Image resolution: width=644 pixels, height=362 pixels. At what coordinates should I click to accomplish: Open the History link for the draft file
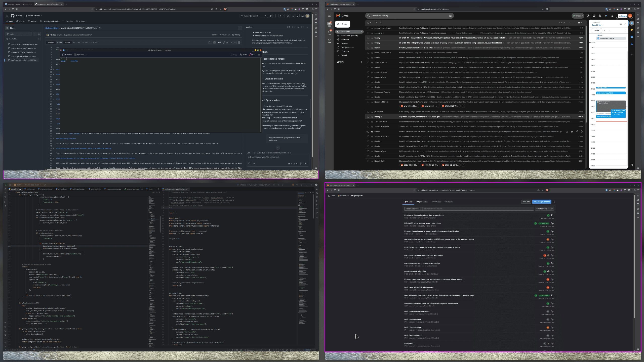(x=236, y=35)
